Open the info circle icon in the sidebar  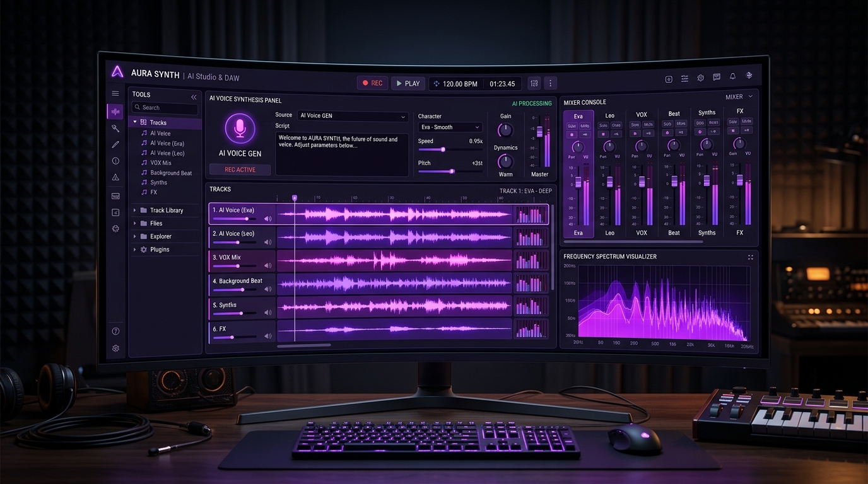click(115, 161)
